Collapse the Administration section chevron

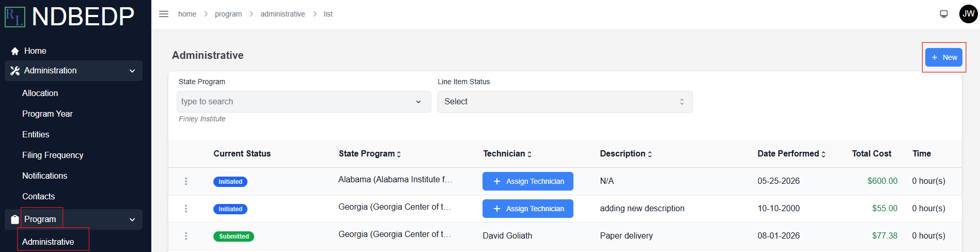click(x=132, y=71)
